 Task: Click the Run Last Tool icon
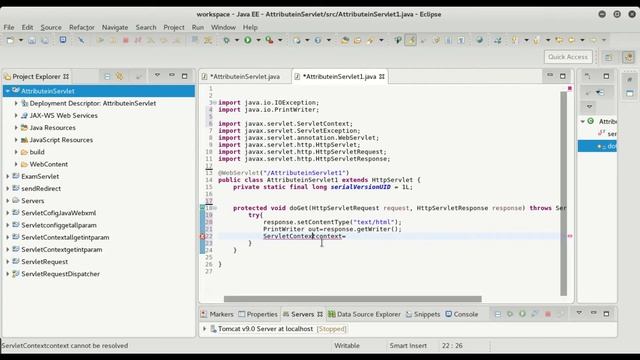click(269, 40)
